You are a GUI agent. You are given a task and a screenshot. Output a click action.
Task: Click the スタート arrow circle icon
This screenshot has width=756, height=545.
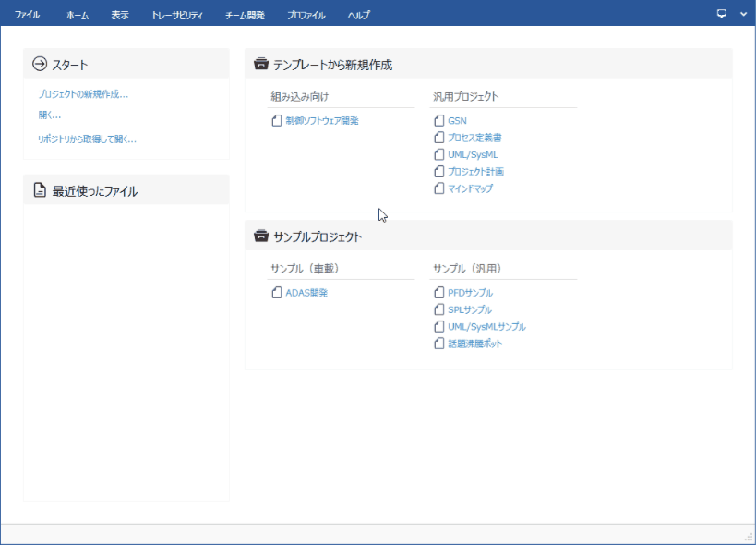tap(40, 64)
